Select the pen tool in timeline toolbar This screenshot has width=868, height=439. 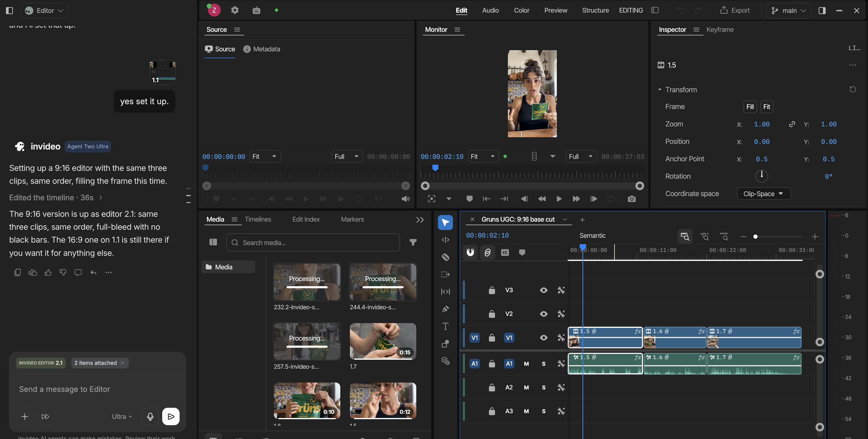(445, 309)
